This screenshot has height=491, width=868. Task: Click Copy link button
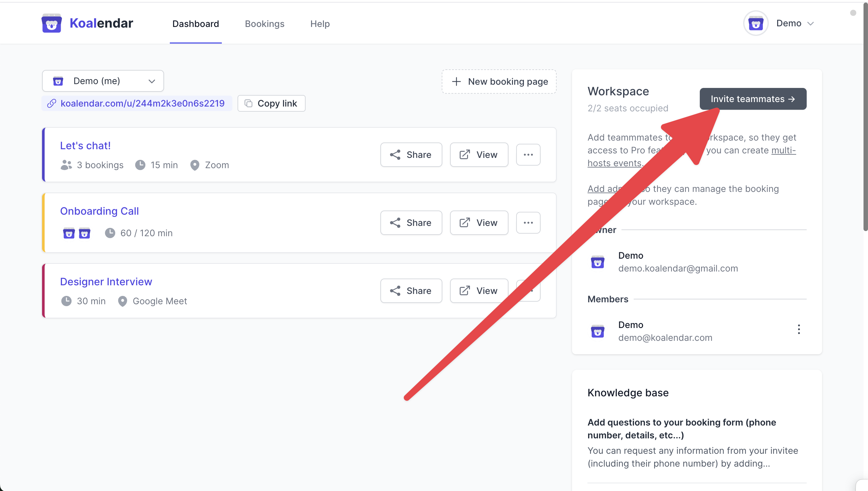271,103
